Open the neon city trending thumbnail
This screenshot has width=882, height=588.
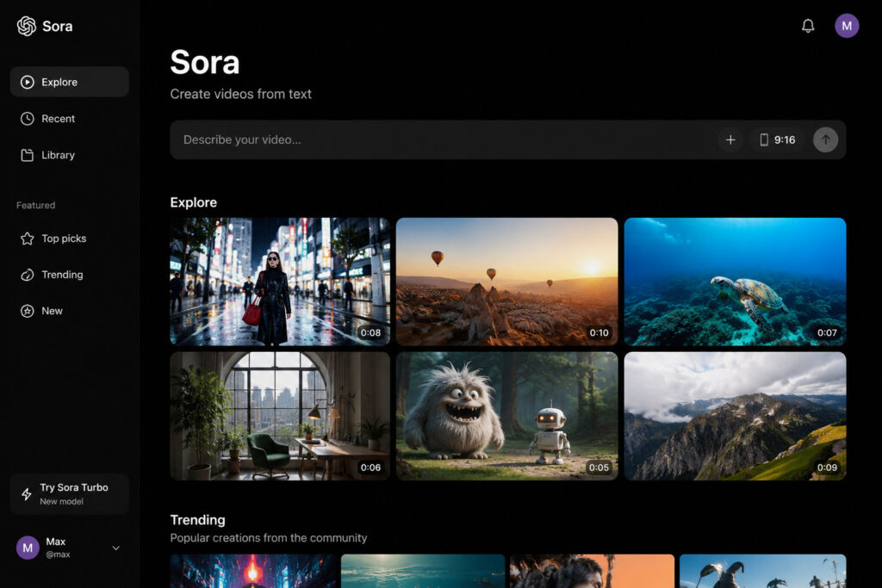pyautogui.click(x=252, y=571)
